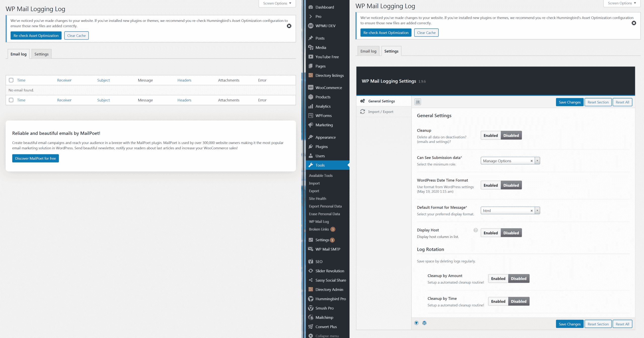Click the Marketing megaphone icon
The width and height of the screenshot is (644, 338).
(x=311, y=125)
